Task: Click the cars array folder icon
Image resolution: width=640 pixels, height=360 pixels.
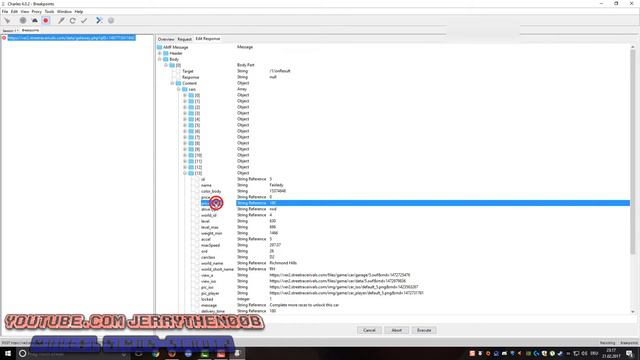Action: point(185,89)
